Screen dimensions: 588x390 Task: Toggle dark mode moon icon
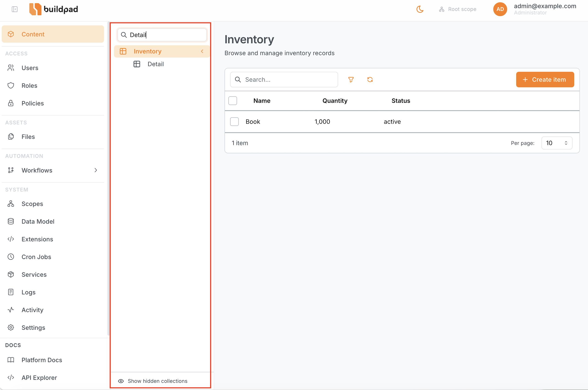420,9
